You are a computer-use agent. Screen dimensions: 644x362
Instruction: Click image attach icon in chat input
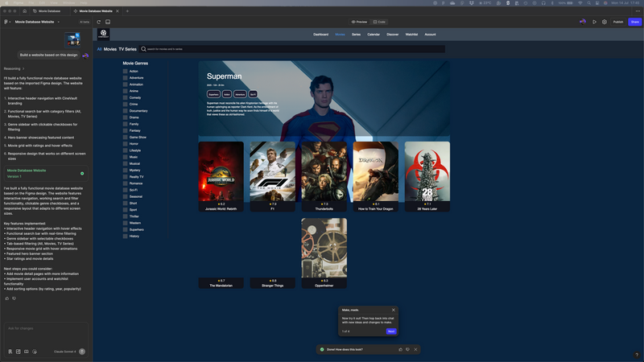18,352
